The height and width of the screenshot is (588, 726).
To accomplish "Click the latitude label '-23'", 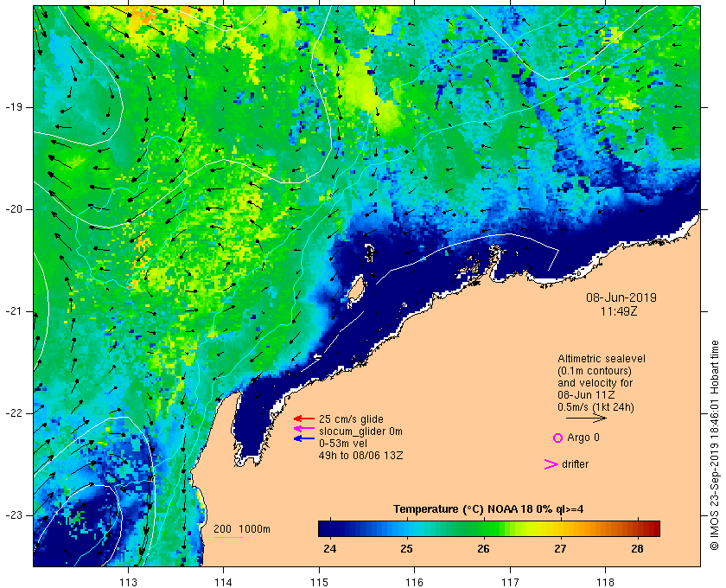I will coord(14,515).
